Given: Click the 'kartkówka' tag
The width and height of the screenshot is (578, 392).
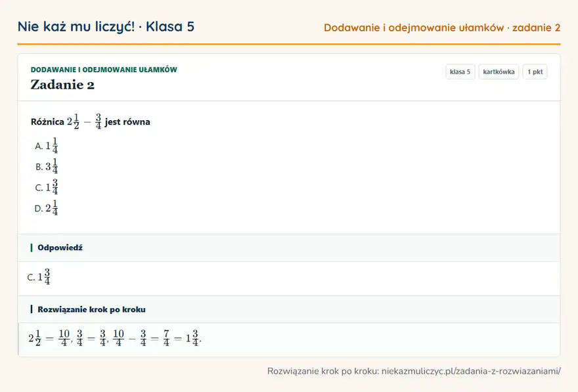Looking at the screenshot, I should 499,72.
